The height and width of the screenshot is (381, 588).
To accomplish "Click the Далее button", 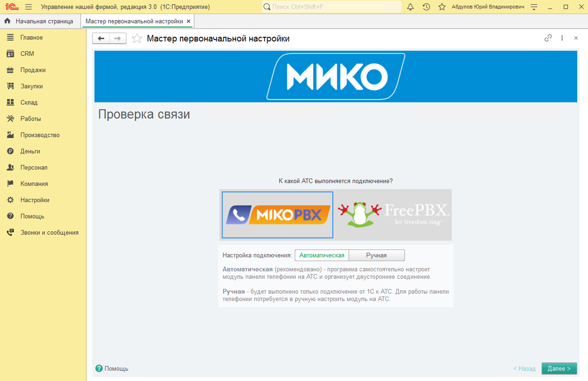I will [559, 368].
